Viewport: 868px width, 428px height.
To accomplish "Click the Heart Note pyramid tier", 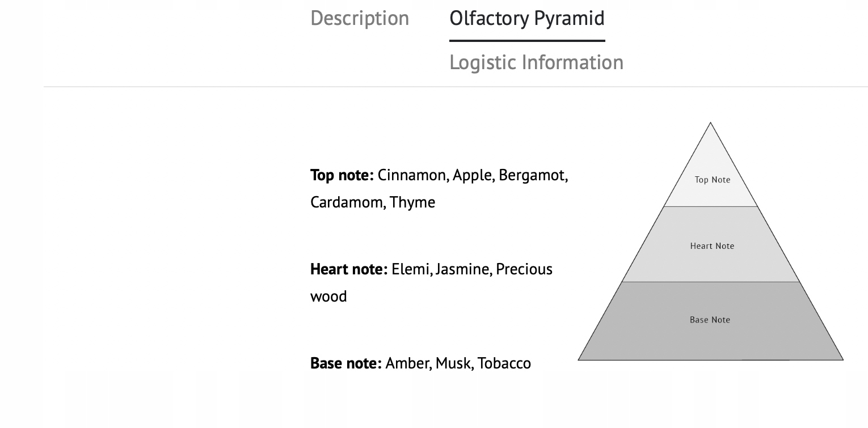I will coord(712,246).
